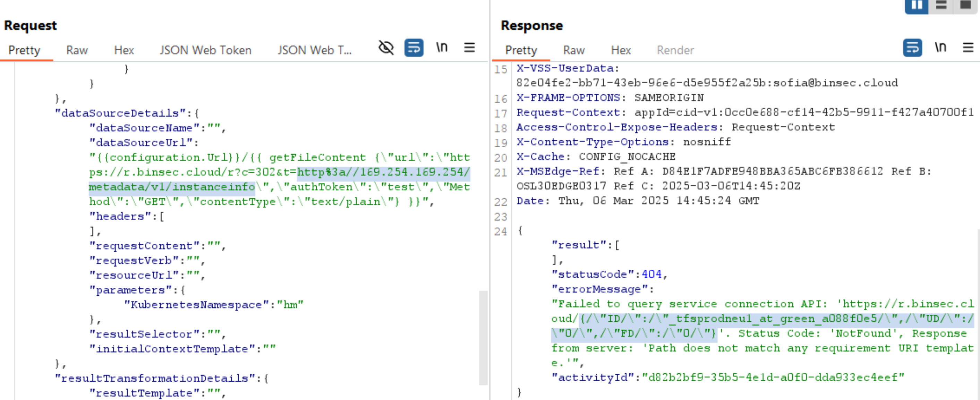Toggle word wrap in the Request pane

pyautogui.click(x=414, y=48)
